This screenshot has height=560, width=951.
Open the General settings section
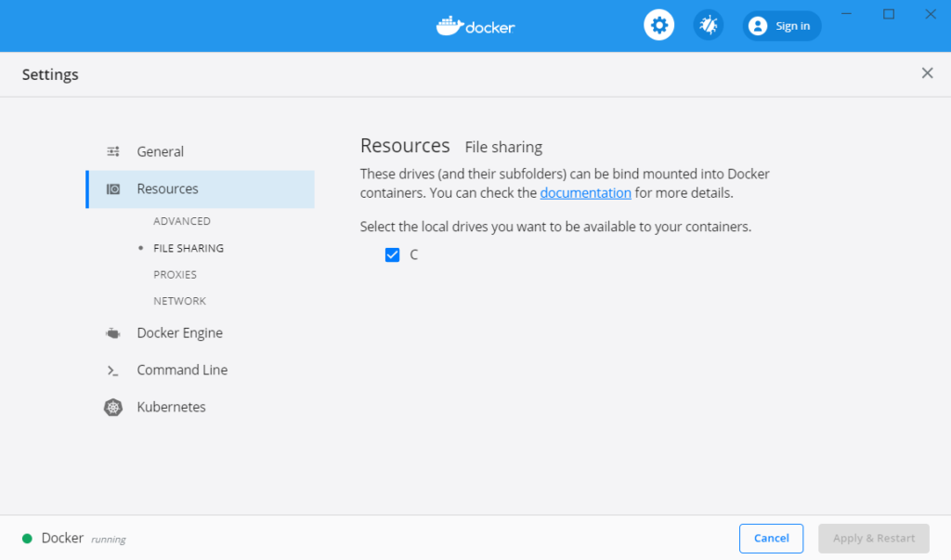pos(160,151)
